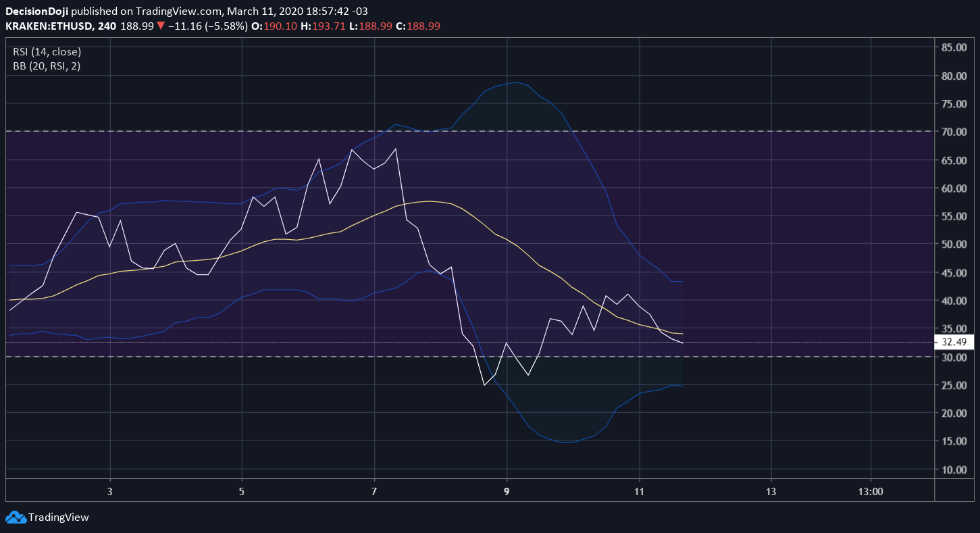Click date label 9 on the time axis
980x533 pixels.
[x=507, y=490]
